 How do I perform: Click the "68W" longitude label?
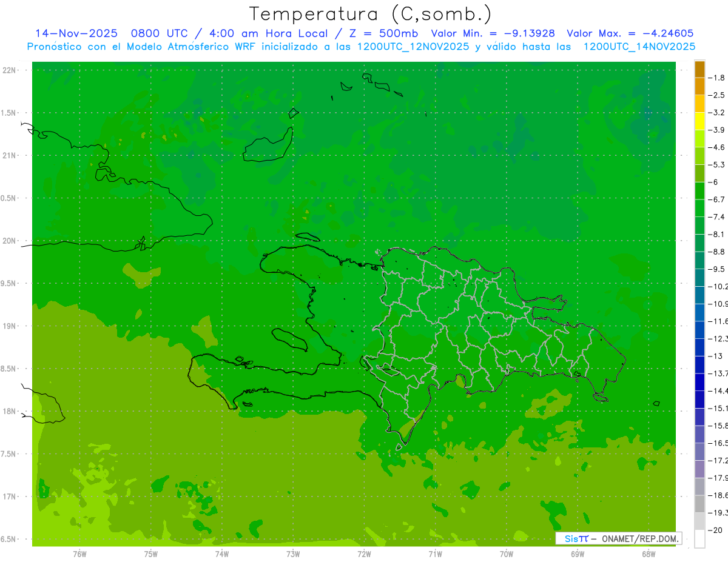point(649,554)
